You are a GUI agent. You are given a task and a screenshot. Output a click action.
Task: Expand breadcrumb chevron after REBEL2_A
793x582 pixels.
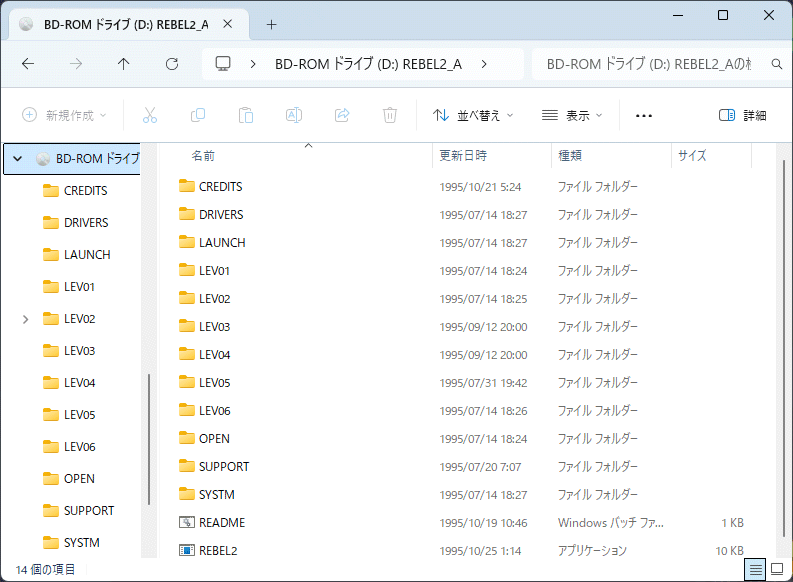[484, 64]
